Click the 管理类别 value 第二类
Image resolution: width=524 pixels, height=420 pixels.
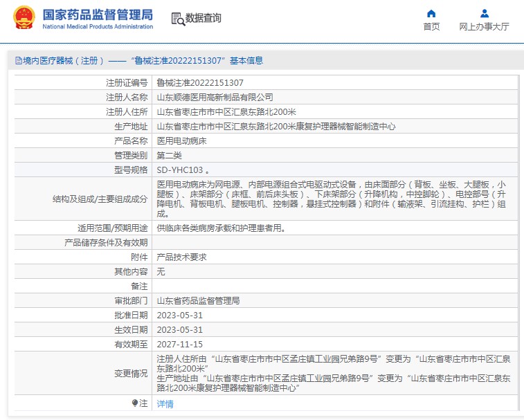click(169, 155)
